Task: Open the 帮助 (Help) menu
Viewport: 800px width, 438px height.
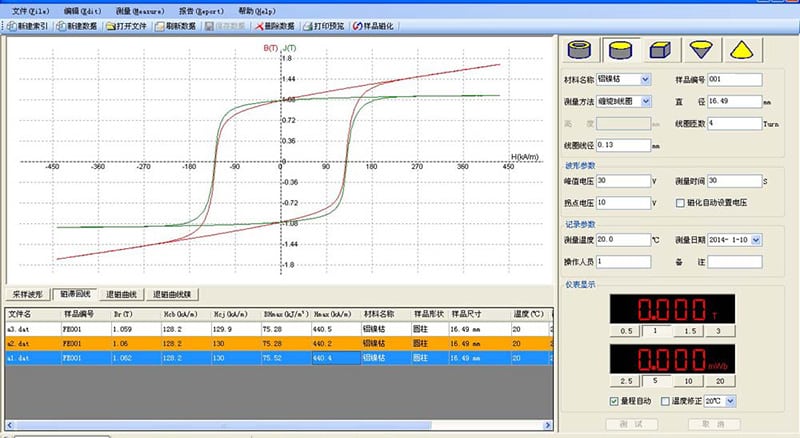Action: pos(257,11)
